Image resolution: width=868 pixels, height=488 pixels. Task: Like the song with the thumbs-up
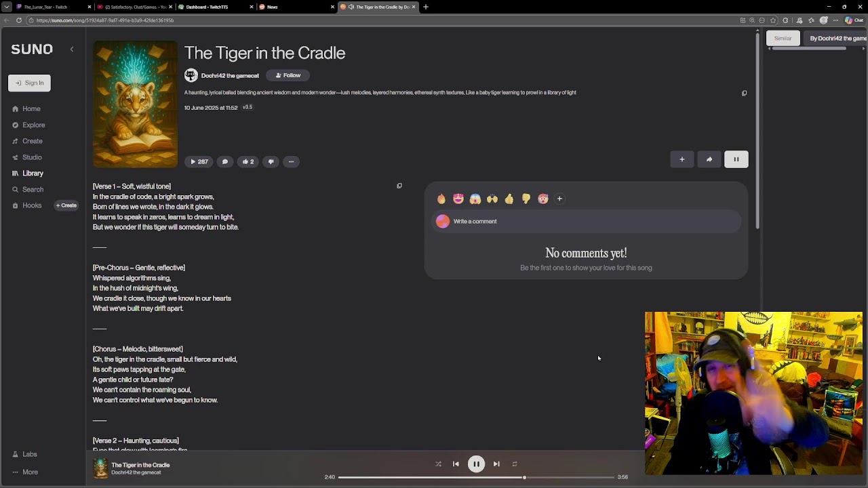click(248, 161)
